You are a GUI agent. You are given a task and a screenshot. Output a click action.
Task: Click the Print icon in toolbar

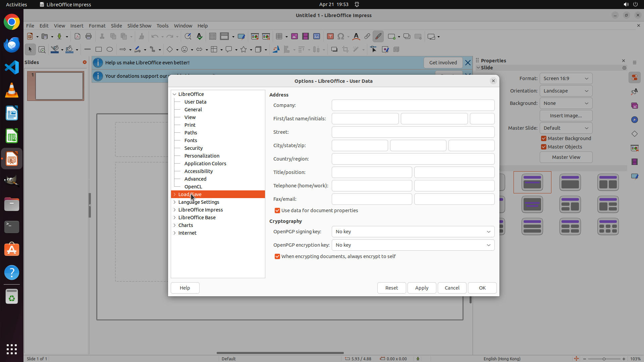89,37
